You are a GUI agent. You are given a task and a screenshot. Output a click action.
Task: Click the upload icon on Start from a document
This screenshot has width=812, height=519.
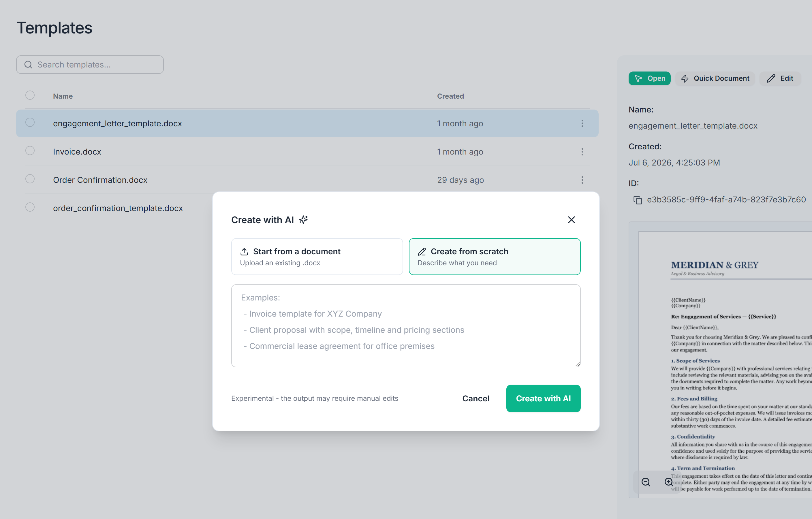coord(244,252)
